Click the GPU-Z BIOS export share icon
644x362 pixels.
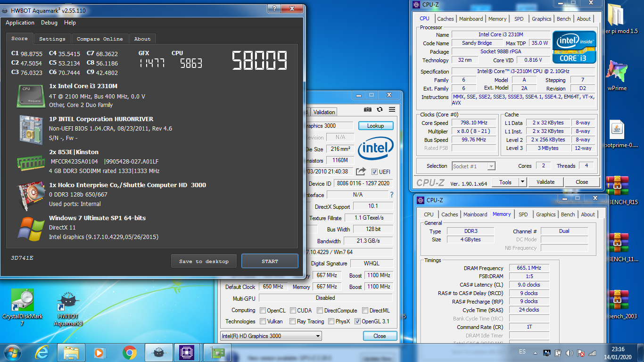(361, 172)
